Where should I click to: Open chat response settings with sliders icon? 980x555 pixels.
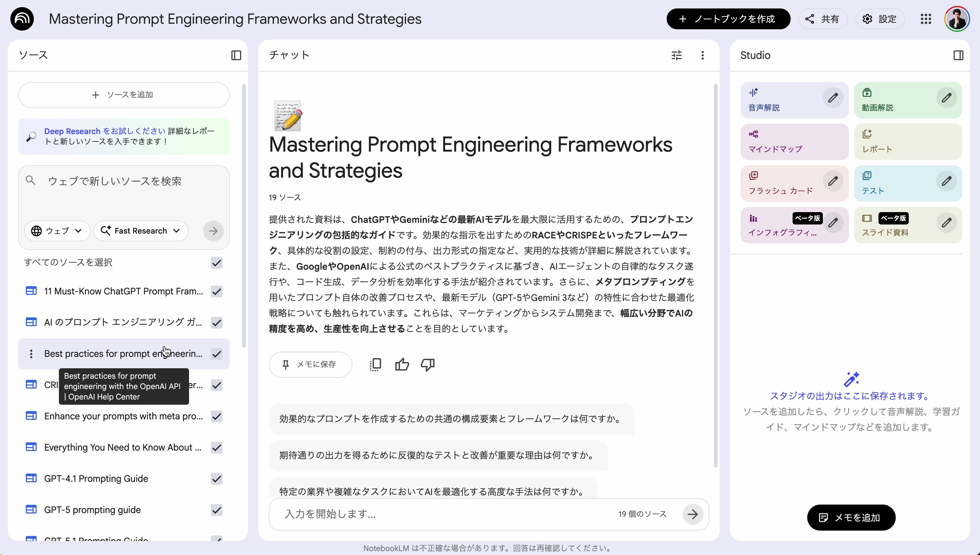coord(676,55)
